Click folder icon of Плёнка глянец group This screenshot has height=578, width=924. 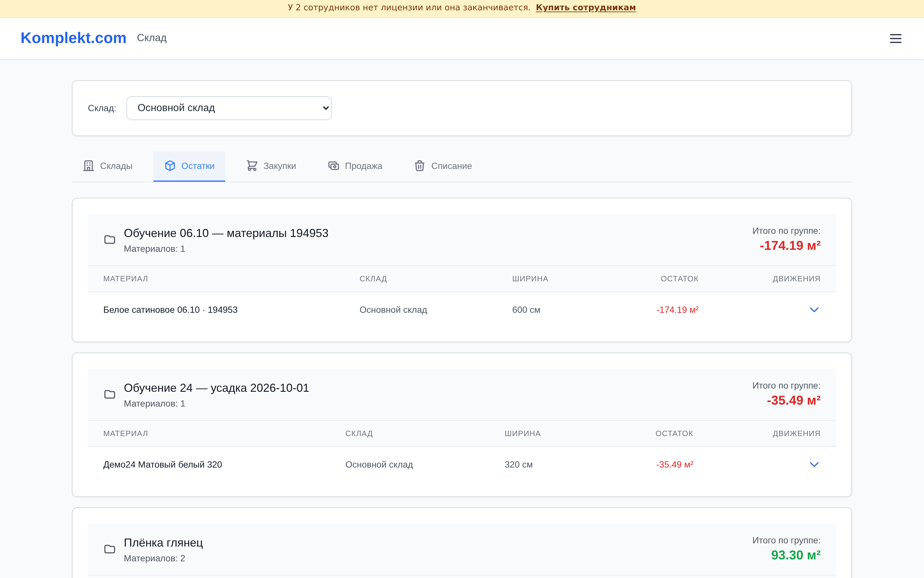click(110, 549)
